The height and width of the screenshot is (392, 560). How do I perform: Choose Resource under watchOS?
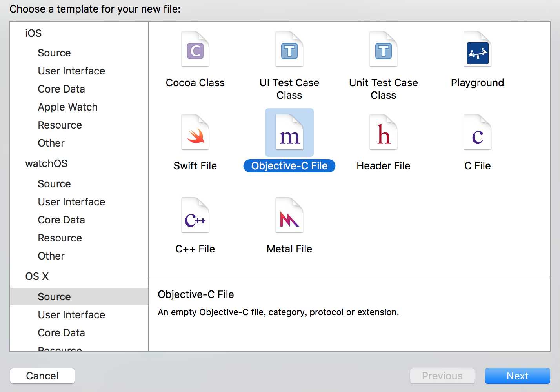(x=60, y=238)
